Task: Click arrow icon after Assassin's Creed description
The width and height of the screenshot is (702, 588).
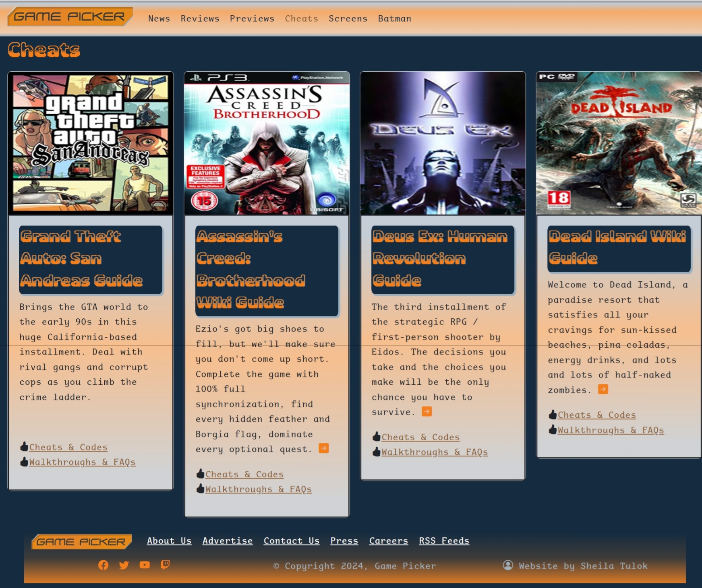Action: [x=324, y=448]
